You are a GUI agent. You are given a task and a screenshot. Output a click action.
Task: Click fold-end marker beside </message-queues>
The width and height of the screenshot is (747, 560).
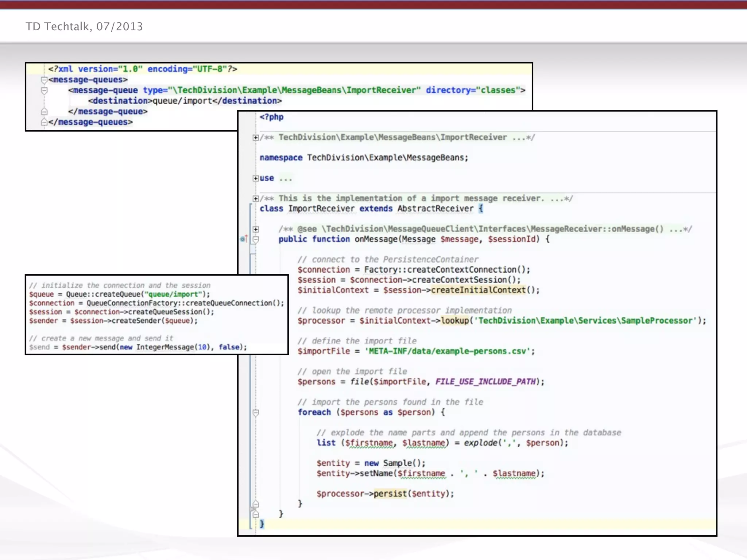(x=44, y=122)
